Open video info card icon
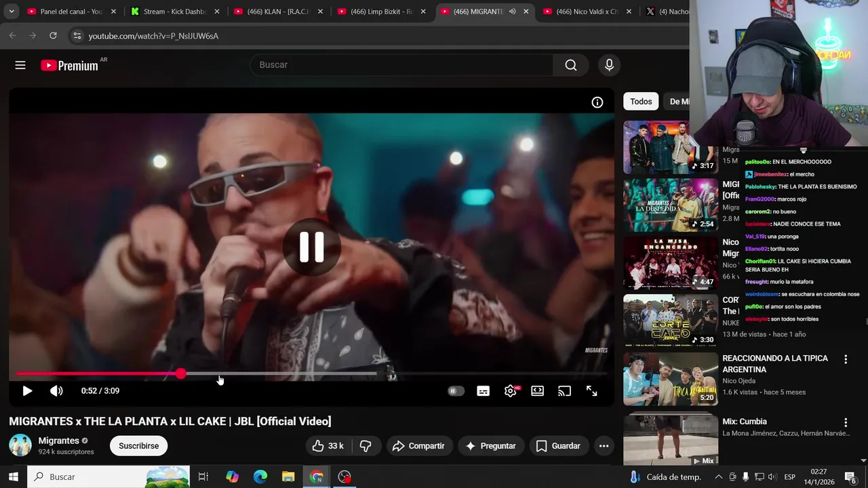The height and width of the screenshot is (488, 868). [597, 102]
